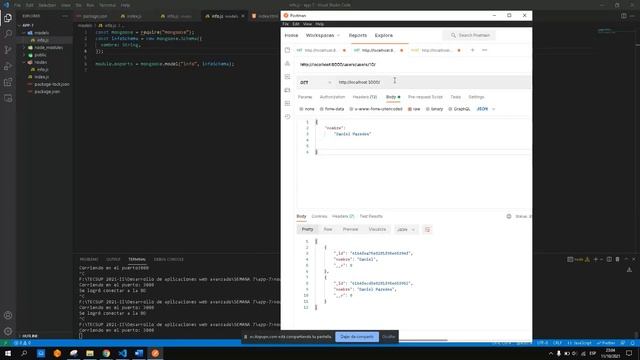Open the Accounts icon in VS Code

pyautogui.click(x=8, y=315)
